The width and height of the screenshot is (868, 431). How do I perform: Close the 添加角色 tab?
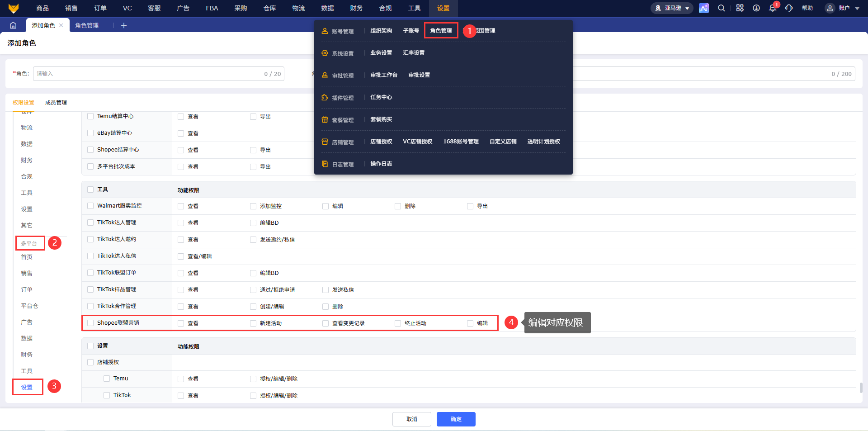[x=61, y=25]
